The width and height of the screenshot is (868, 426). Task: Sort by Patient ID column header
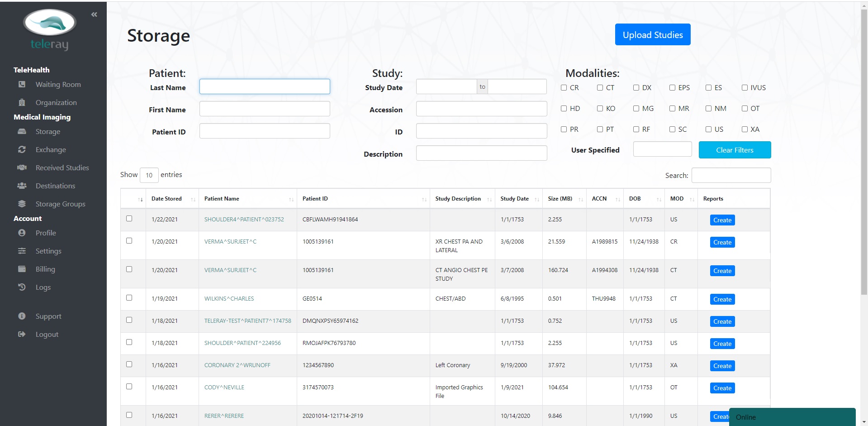(x=363, y=199)
